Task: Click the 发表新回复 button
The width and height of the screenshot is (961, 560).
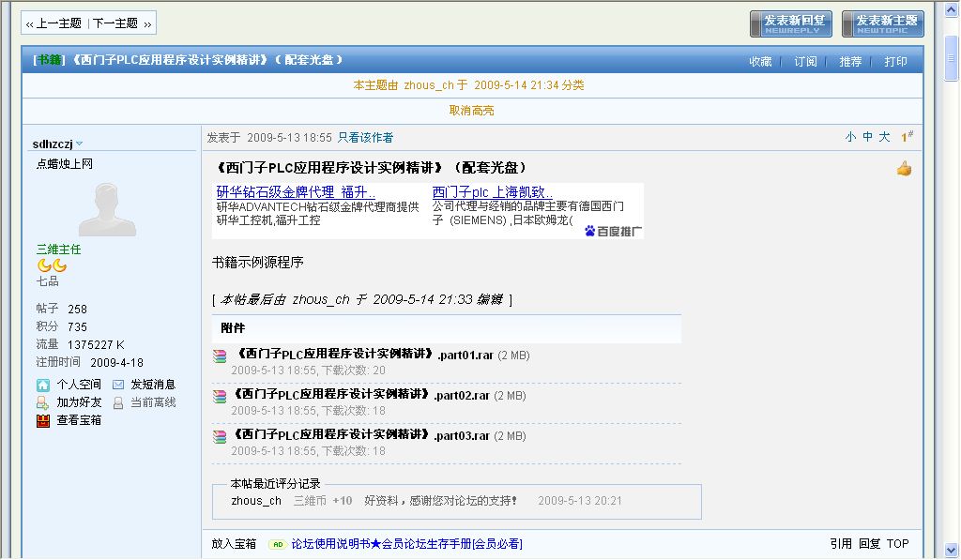Action: coord(791,23)
